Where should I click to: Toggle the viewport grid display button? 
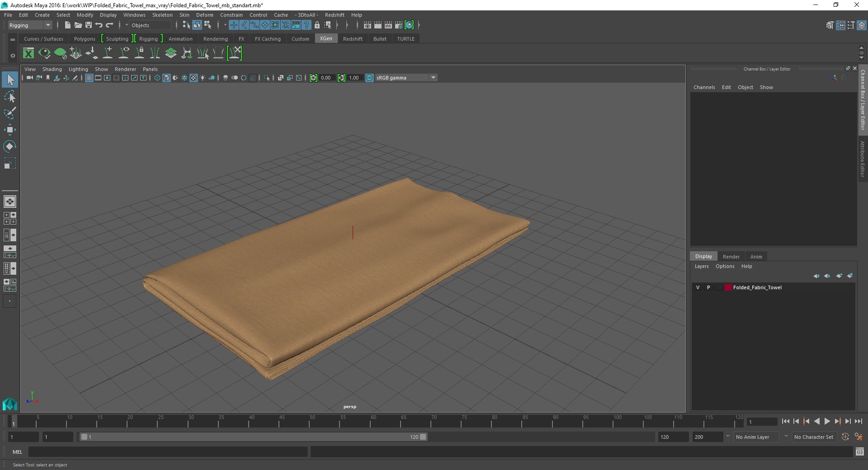pyautogui.click(x=89, y=78)
